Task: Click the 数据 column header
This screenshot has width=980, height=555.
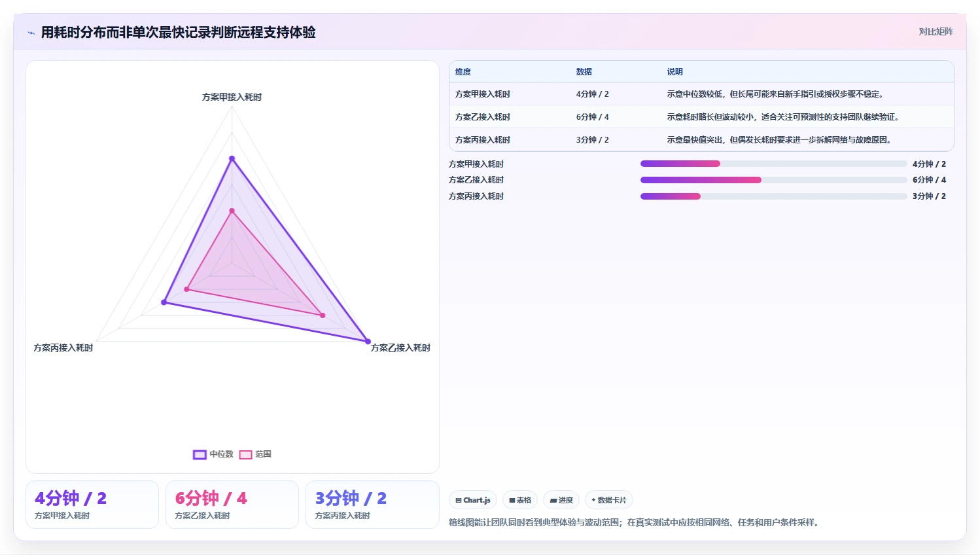Action: coord(584,72)
